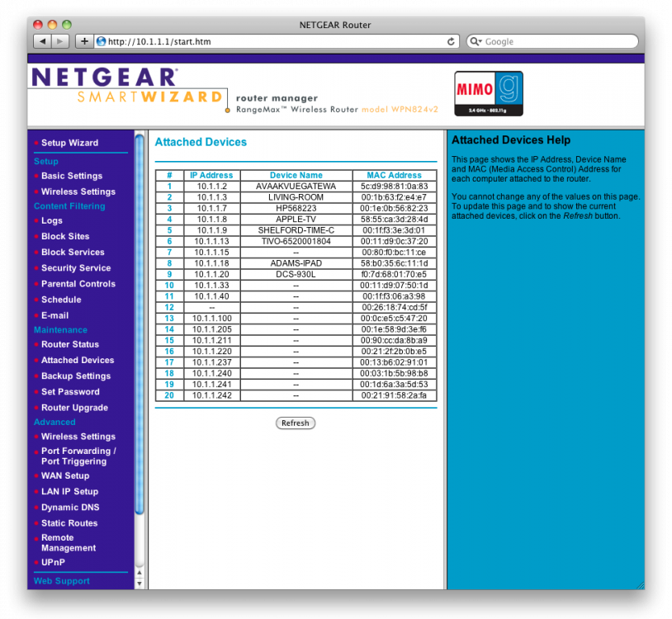This screenshot has width=672, height=619.
Task: Go to Wireless Settings under Setup
Action: pyautogui.click(x=78, y=191)
